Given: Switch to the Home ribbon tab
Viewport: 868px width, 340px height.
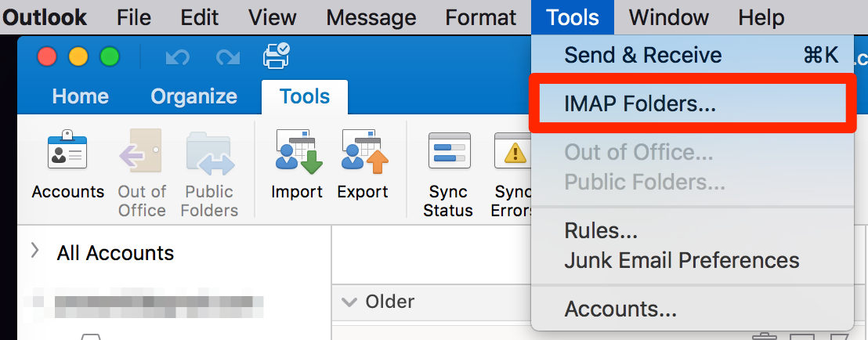Looking at the screenshot, I should click(x=80, y=96).
